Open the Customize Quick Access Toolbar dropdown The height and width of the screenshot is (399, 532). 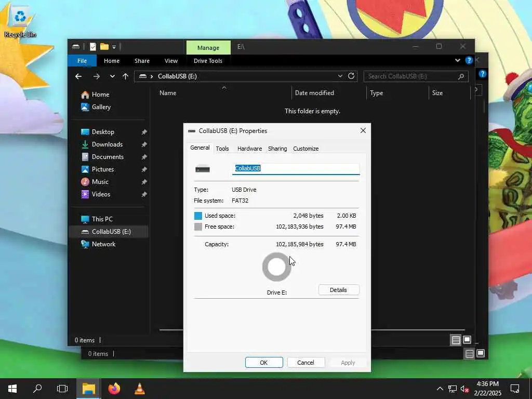pos(114,47)
